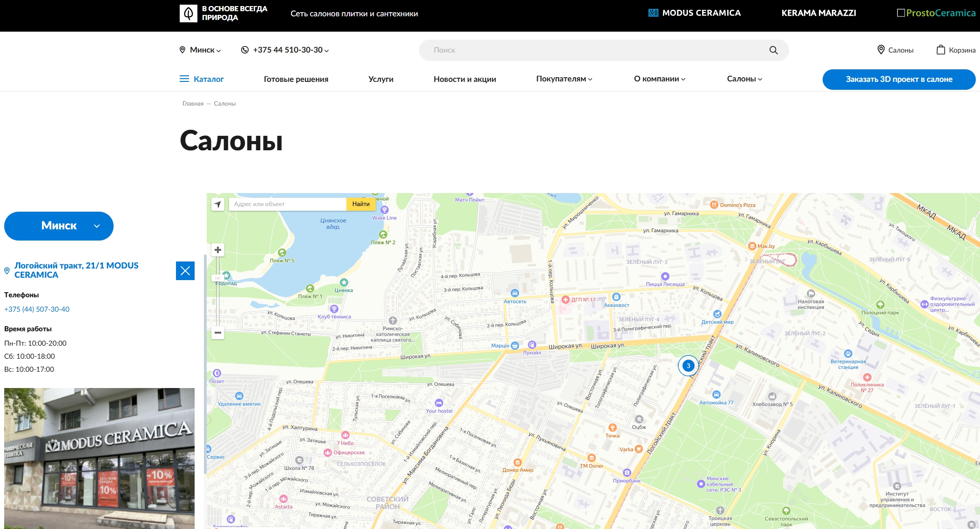980x529 pixels.
Task: Click the Ветеринарная станция map marker
Action: (848, 354)
